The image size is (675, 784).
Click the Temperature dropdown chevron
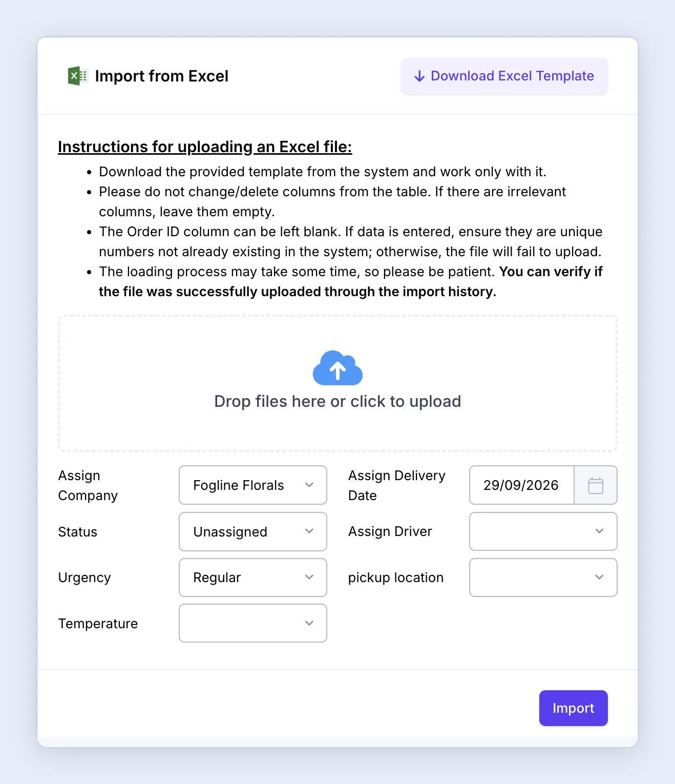tap(309, 623)
